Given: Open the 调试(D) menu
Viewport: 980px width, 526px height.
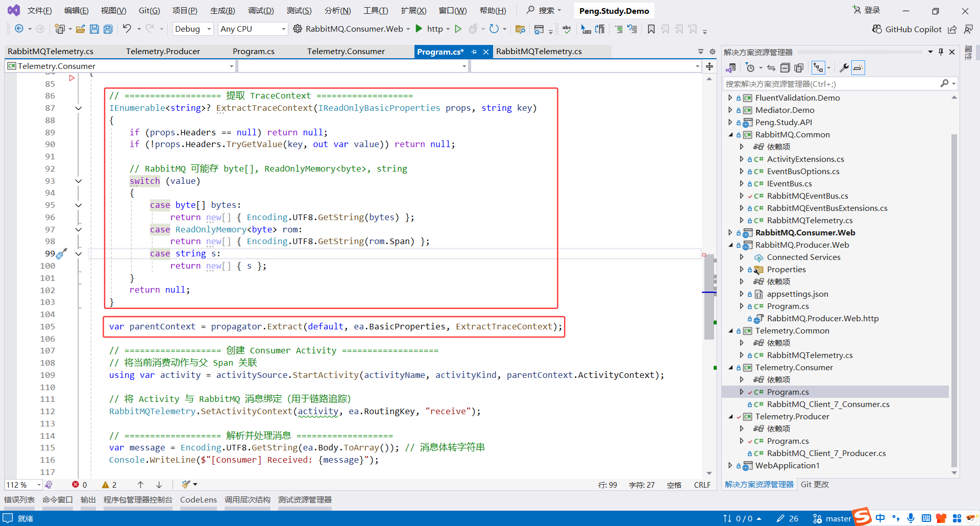Looking at the screenshot, I should pyautogui.click(x=261, y=10).
